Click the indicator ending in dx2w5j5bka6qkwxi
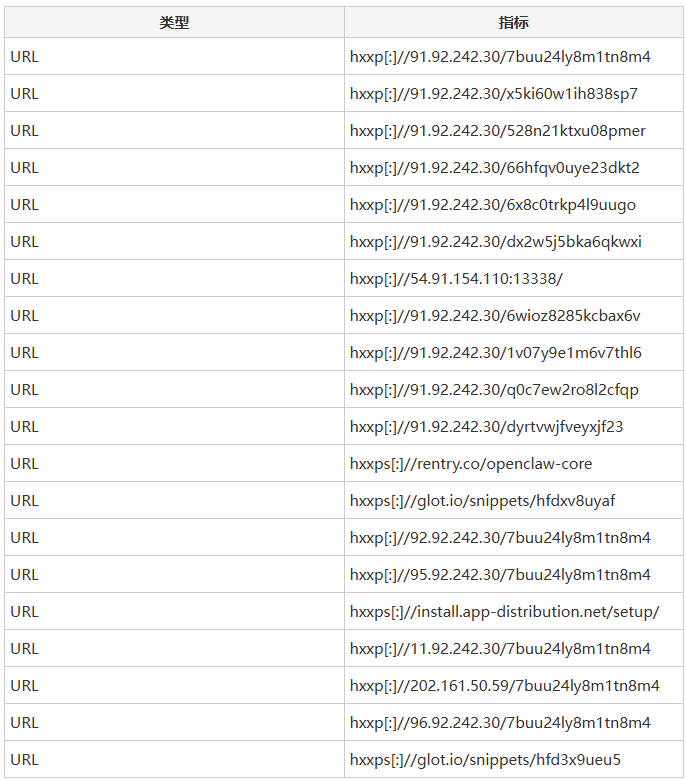Image resolution: width=687 pixels, height=780 pixels. [x=496, y=242]
